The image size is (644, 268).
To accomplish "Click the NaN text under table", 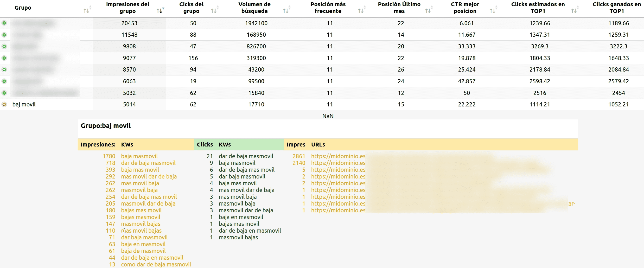I will coord(328,116).
